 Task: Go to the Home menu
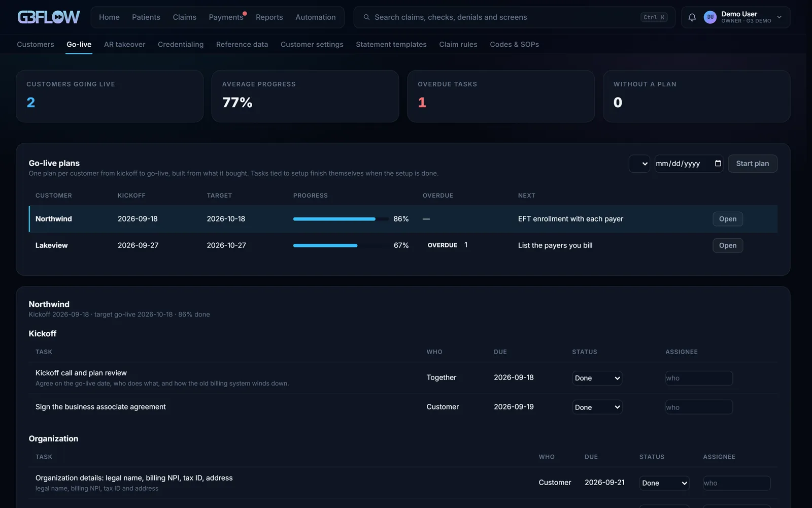click(x=109, y=17)
